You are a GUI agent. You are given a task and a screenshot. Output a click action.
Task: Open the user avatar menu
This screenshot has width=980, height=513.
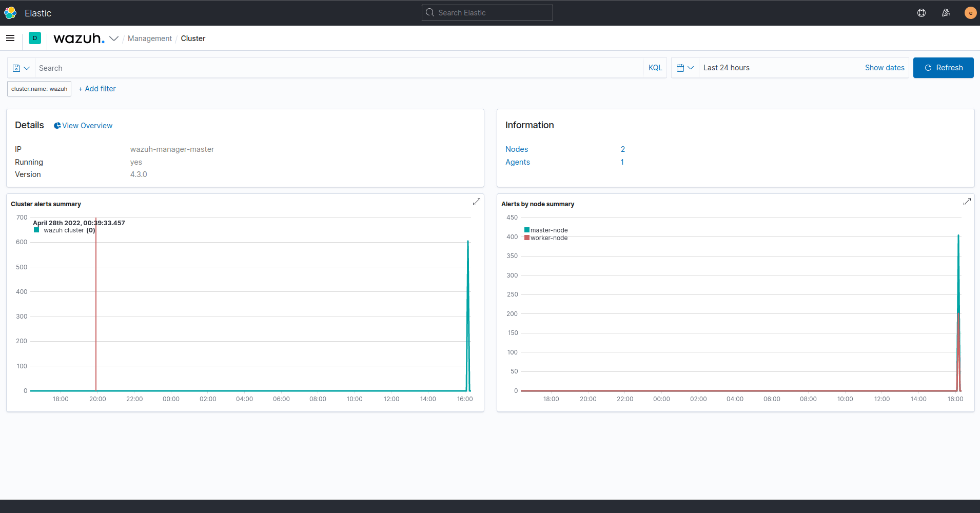coord(970,13)
